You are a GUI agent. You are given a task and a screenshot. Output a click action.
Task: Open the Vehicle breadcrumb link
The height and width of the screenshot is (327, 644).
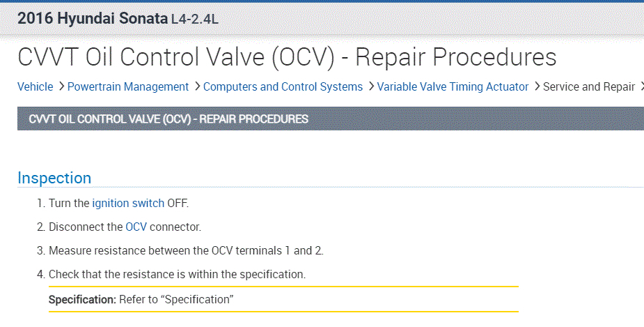(x=35, y=86)
